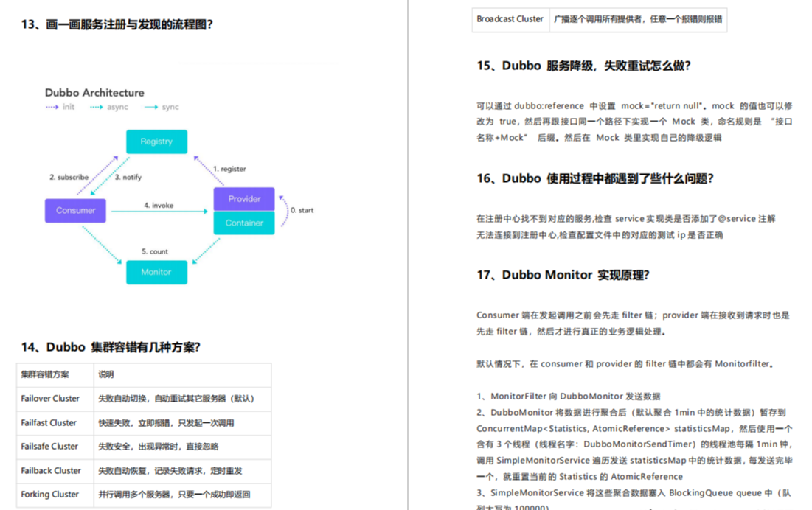Click the Dubbo Architecture diagram title
812x510 pixels.
(94, 93)
